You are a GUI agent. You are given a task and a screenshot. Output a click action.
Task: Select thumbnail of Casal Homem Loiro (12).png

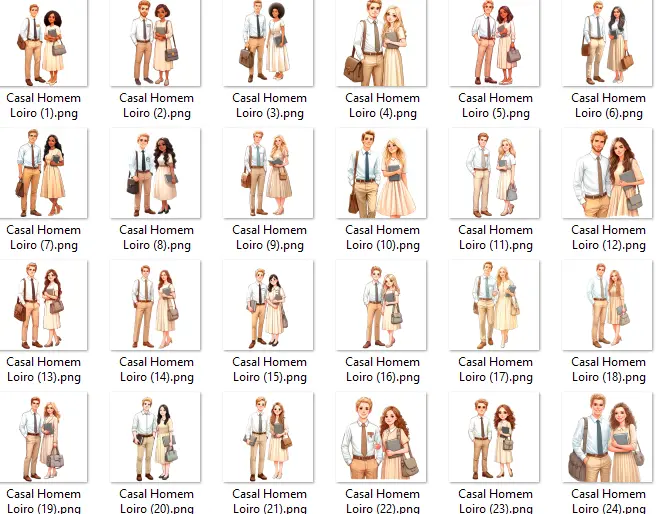coord(607,173)
